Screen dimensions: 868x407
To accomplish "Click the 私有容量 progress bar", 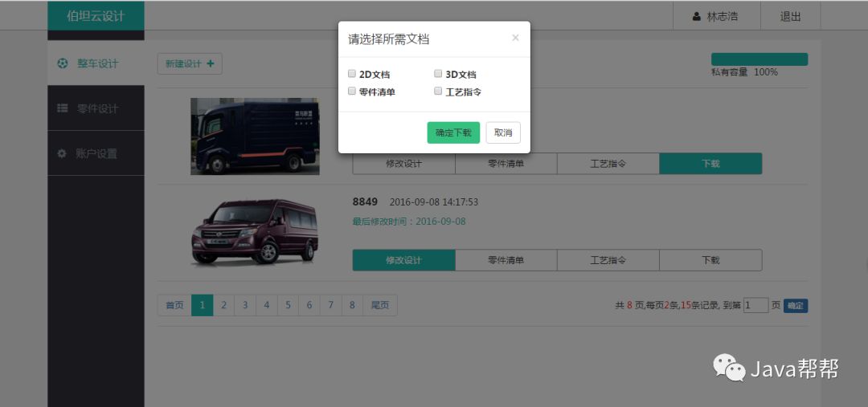I will (x=759, y=59).
